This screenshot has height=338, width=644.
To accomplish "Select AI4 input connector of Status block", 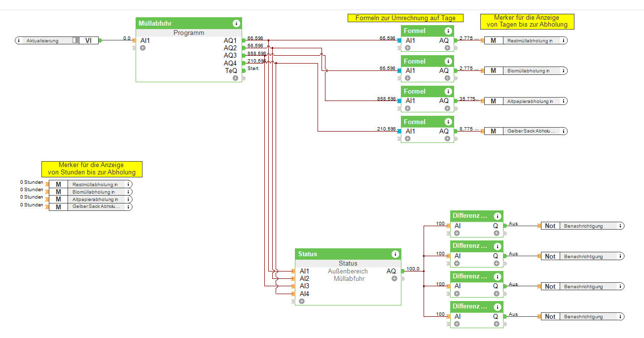I will tap(293, 294).
